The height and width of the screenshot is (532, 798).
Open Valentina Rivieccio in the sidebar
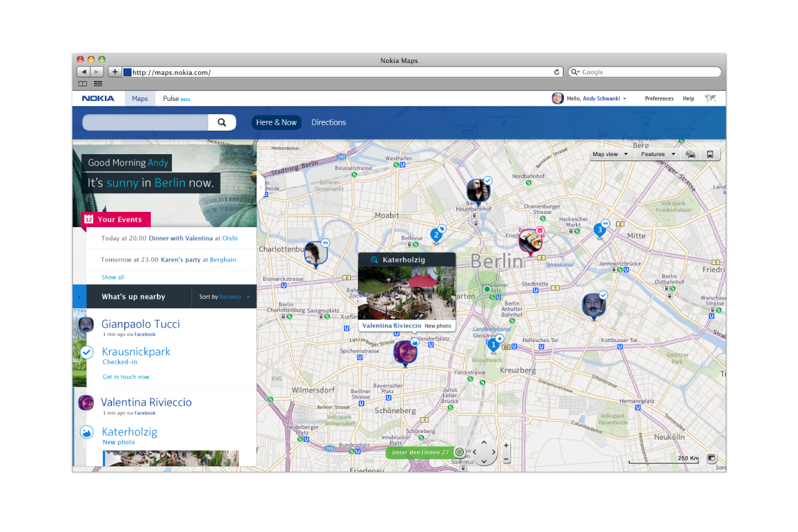(146, 402)
